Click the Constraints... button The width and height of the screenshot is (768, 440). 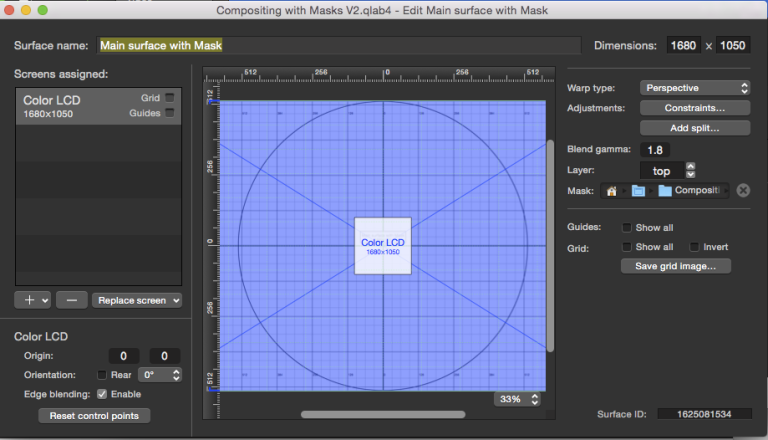point(694,108)
